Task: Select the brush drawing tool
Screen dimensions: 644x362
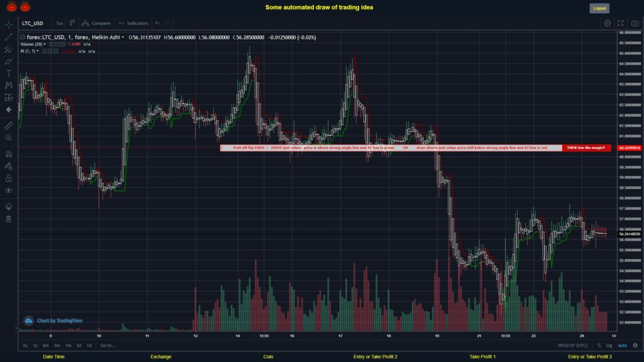Action: tap(9, 61)
